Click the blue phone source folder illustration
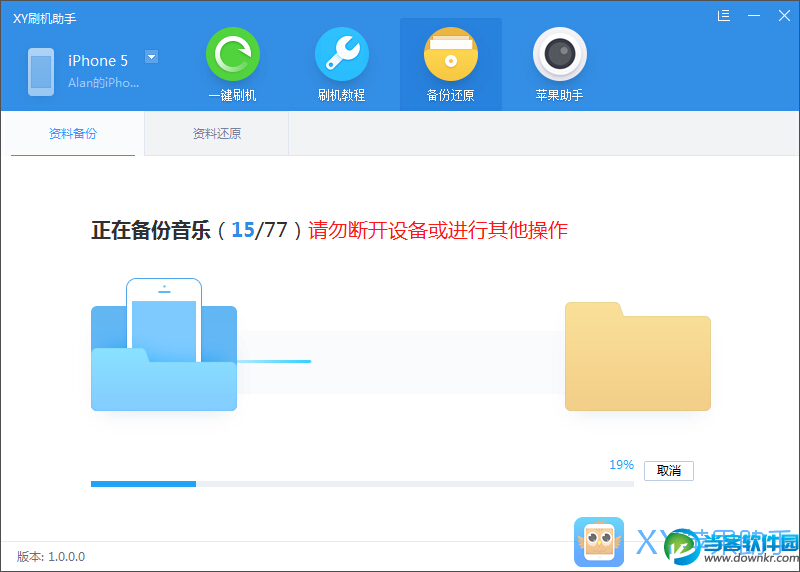Image resolution: width=800 pixels, height=572 pixels. tap(164, 344)
